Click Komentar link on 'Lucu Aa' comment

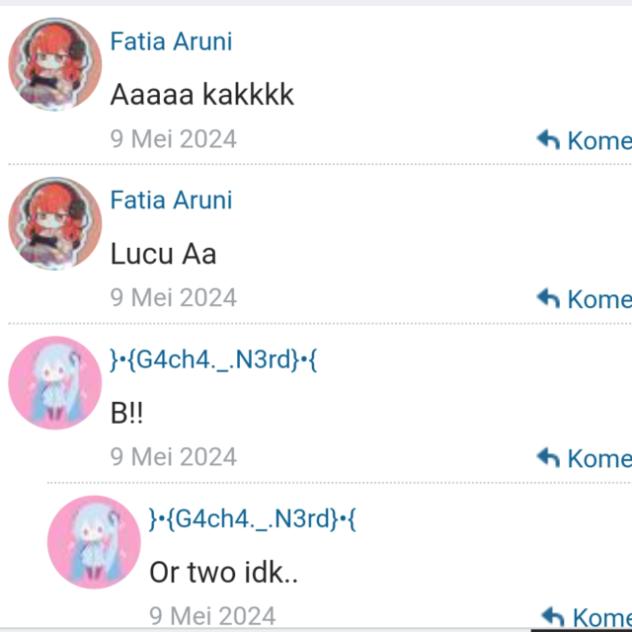click(x=600, y=299)
